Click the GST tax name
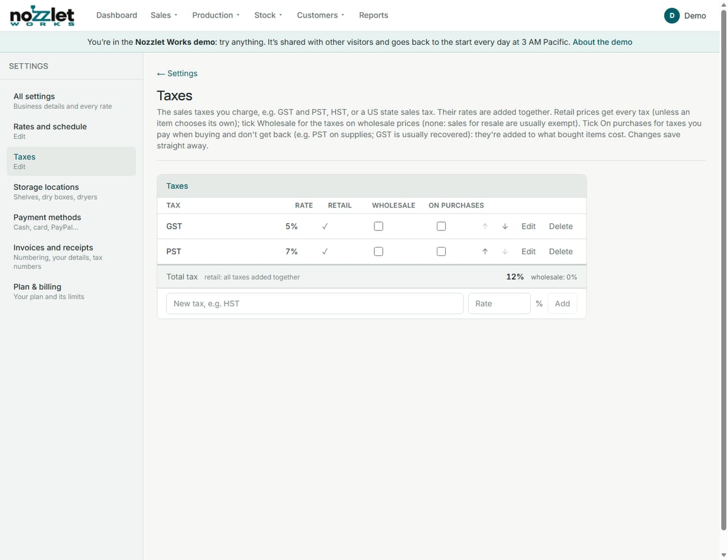This screenshot has height=560, width=728. click(174, 226)
